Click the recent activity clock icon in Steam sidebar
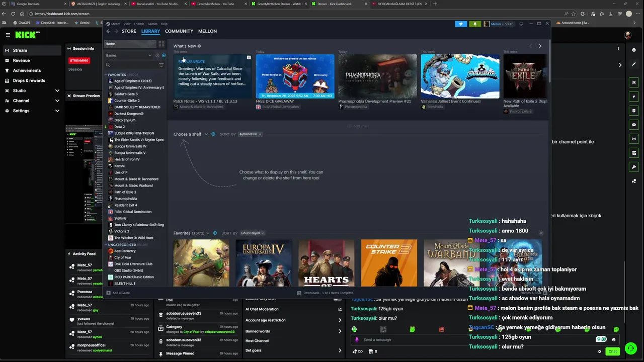644x362 pixels. pos(157,55)
